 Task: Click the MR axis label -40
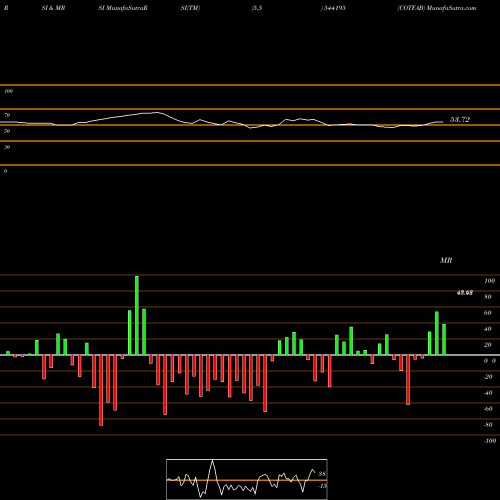[488, 393]
